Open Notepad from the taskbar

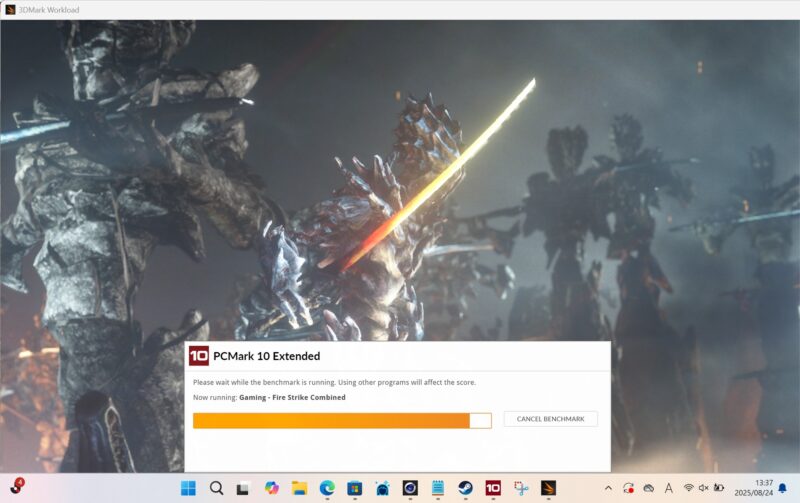pos(438,488)
